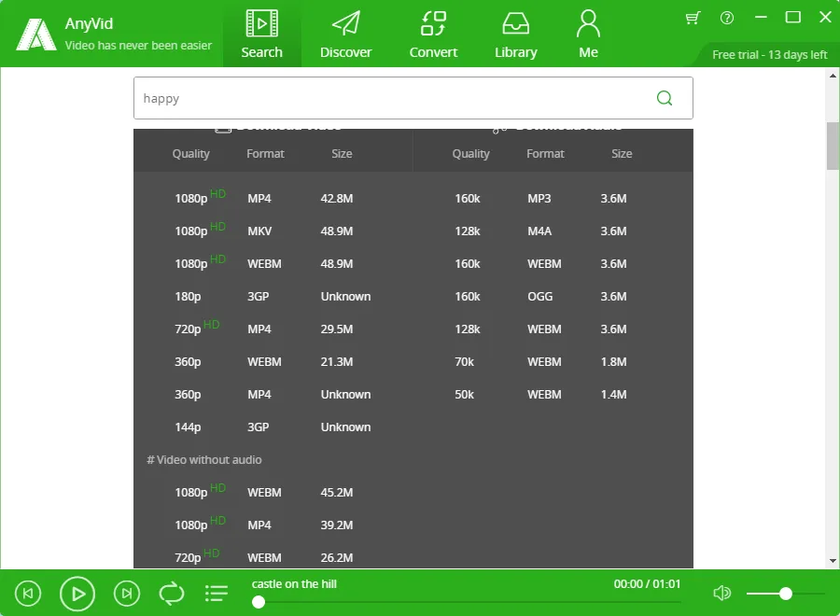Click the audio Size column header

pos(622,154)
